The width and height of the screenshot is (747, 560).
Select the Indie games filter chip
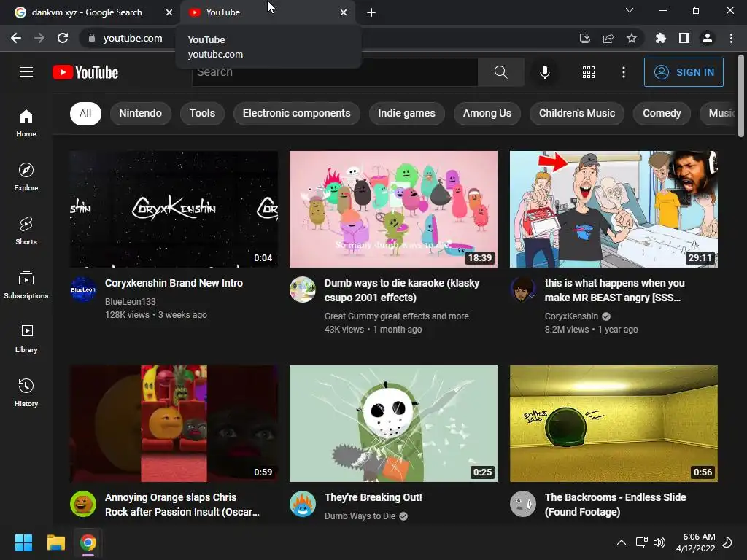pos(406,113)
